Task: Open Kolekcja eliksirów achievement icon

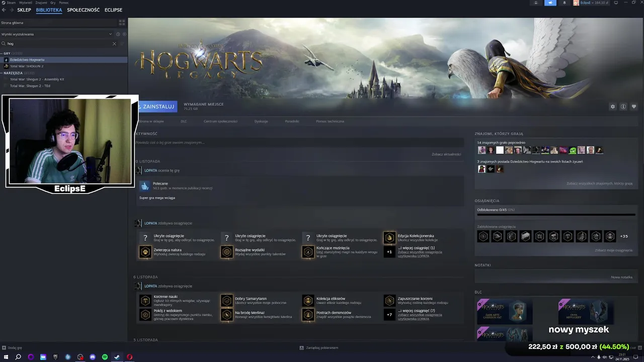Action: coord(308,301)
